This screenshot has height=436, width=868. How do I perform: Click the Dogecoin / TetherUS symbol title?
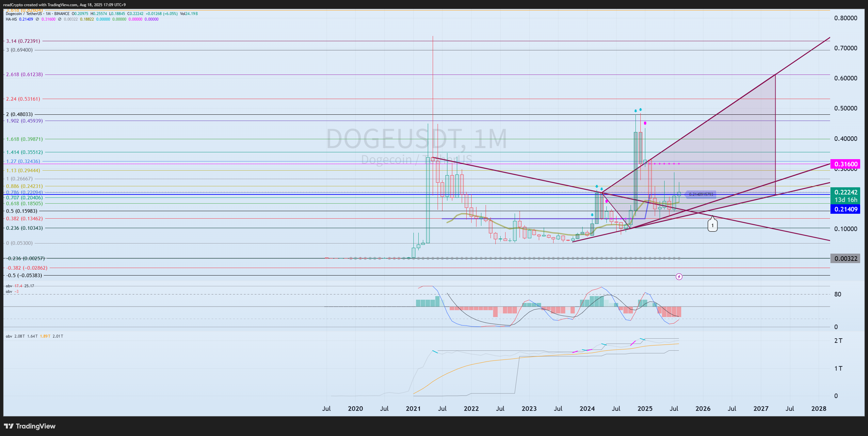24,14
